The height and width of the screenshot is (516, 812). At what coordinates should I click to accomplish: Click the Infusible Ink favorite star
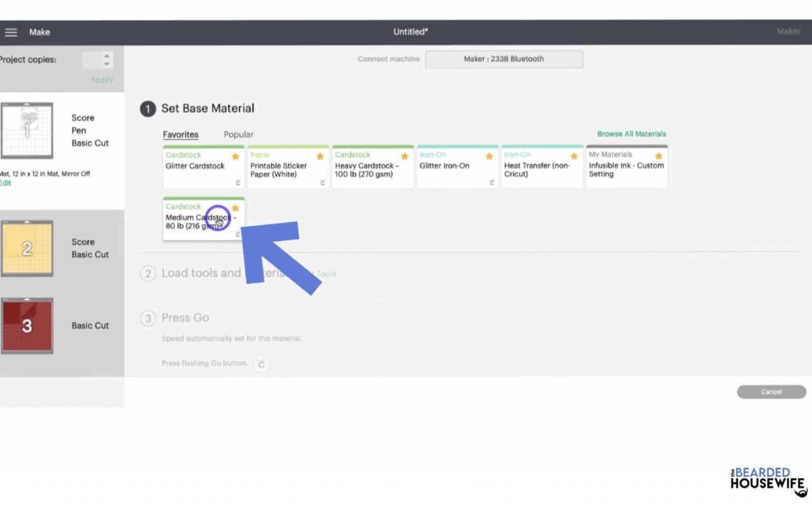(659, 156)
